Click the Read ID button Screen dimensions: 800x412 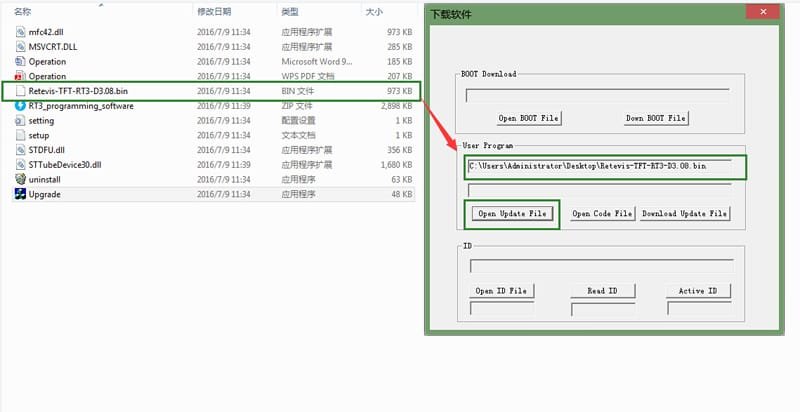click(x=603, y=291)
